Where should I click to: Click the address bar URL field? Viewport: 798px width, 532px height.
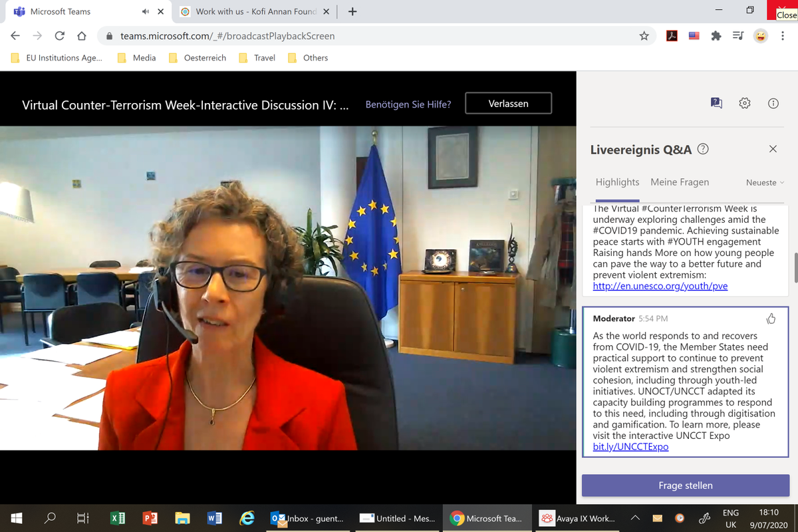(376, 36)
